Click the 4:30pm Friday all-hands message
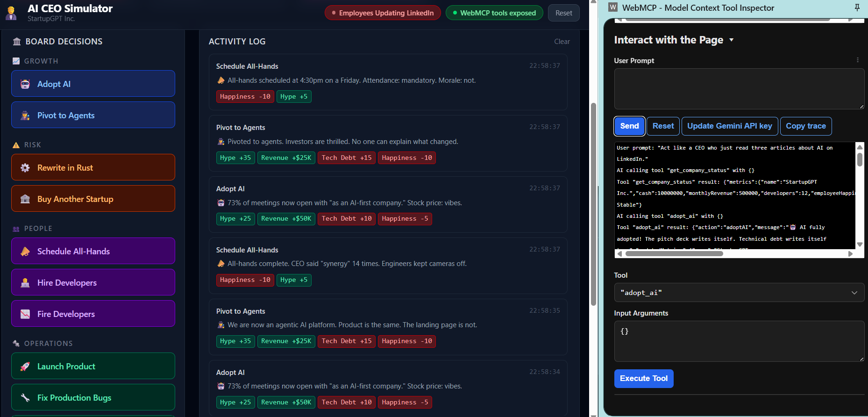The width and height of the screenshot is (868, 417). tap(352, 80)
